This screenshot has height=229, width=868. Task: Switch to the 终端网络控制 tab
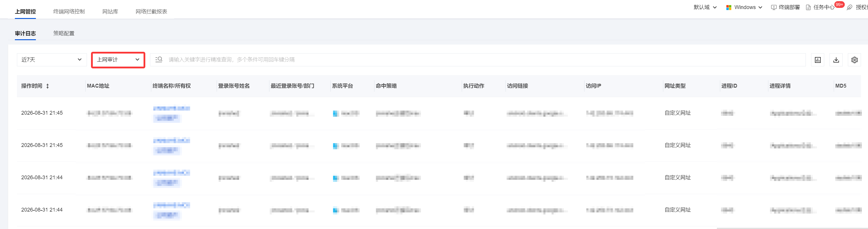pyautogui.click(x=69, y=11)
